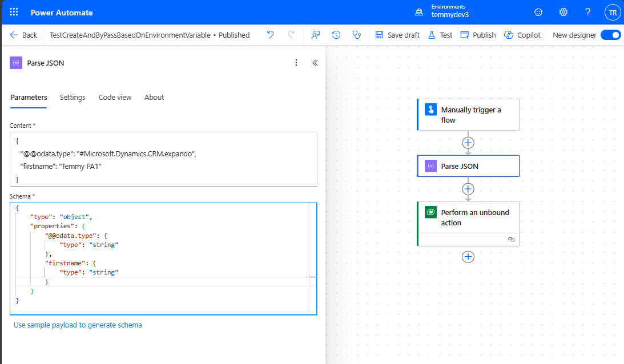Go back with the Back arrow
Screen dimensions: 624x364
[23, 35]
